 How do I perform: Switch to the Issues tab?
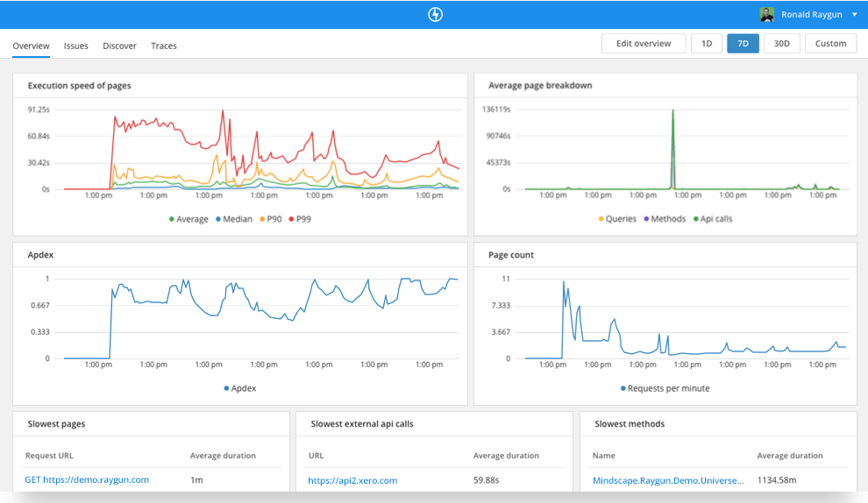76,46
